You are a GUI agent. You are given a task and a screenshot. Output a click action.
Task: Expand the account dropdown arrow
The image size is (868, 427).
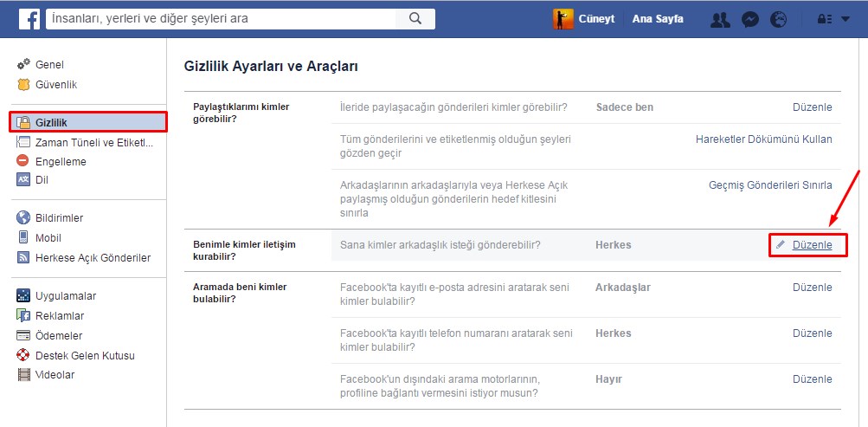click(x=845, y=19)
